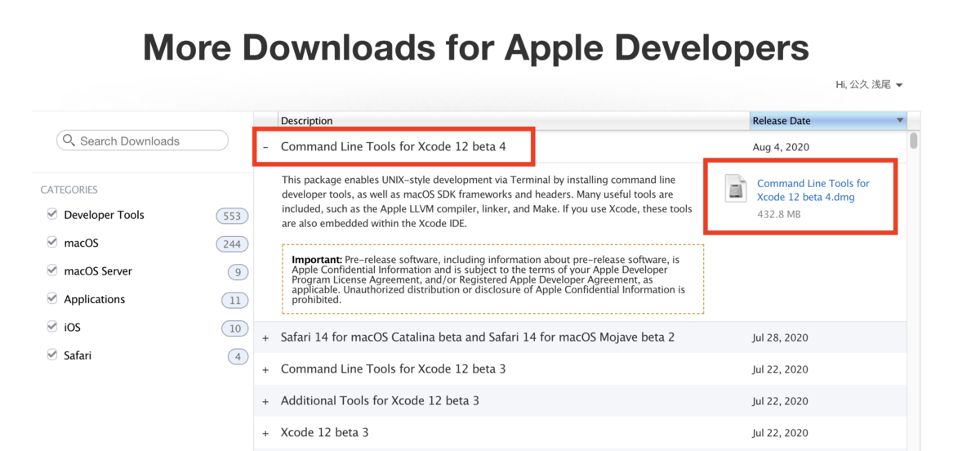Click the vertical scrollbar thumb of downloads list
The height and width of the screenshot is (451, 980).
point(914,141)
